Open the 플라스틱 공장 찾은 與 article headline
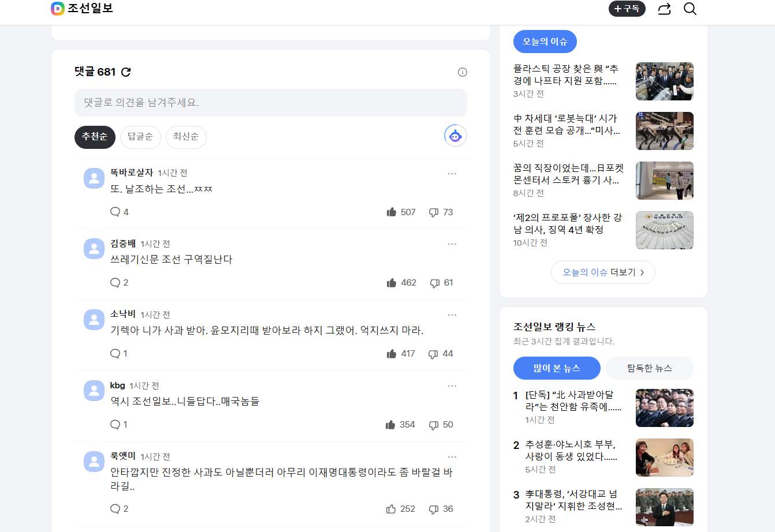The image size is (775, 532). click(x=566, y=75)
